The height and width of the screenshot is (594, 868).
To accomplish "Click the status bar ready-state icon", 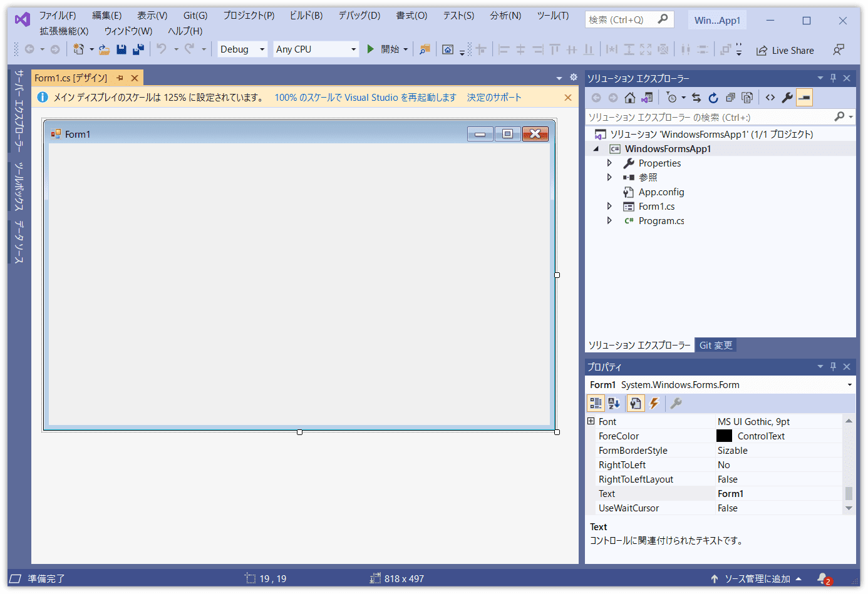I will pos(16,578).
